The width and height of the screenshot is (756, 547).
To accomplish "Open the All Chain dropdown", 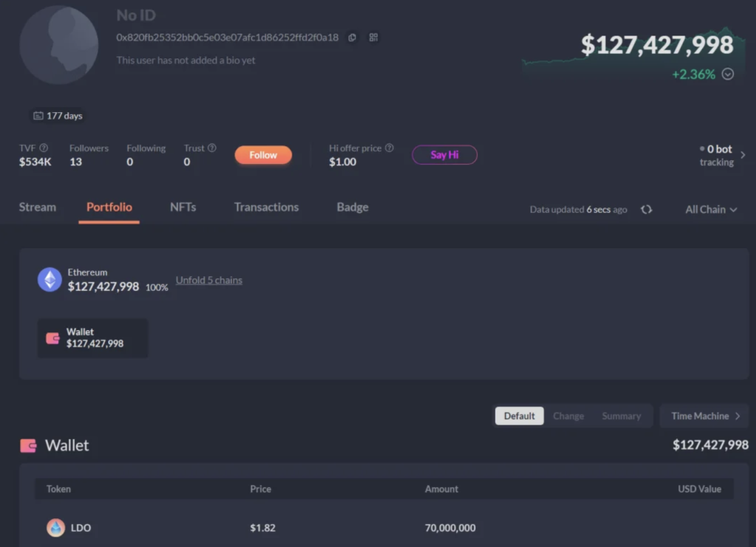I will click(711, 210).
